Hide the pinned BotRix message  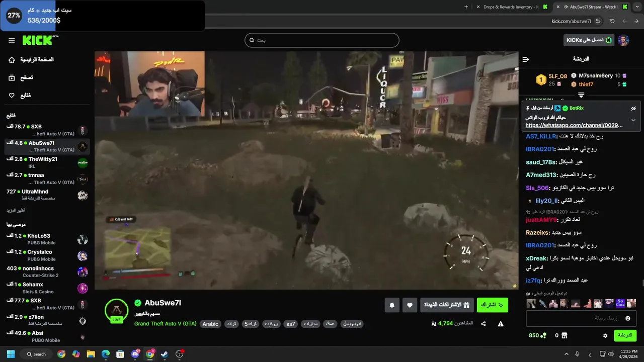pyautogui.click(x=633, y=108)
